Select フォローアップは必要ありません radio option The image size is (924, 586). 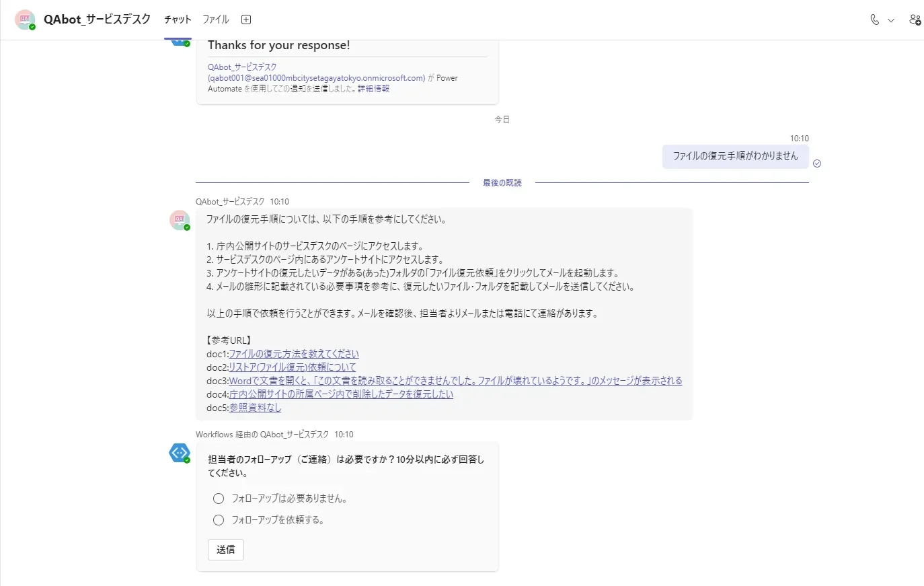pyautogui.click(x=218, y=499)
